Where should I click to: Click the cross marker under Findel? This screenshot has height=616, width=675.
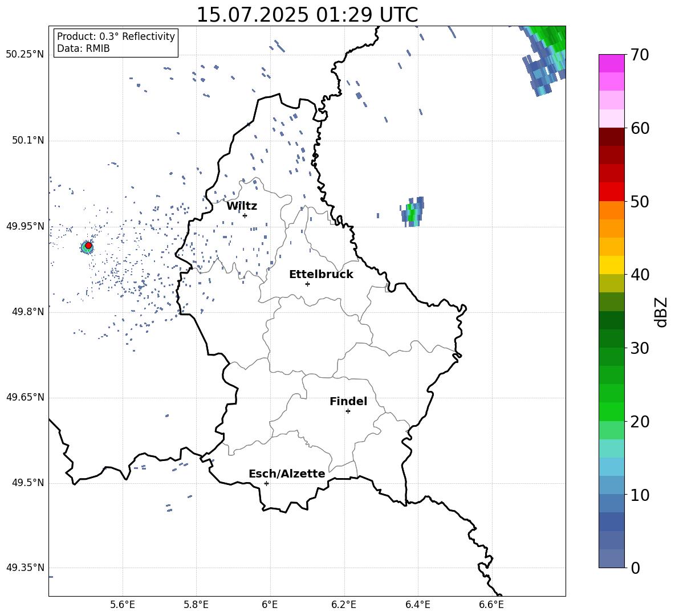click(348, 411)
